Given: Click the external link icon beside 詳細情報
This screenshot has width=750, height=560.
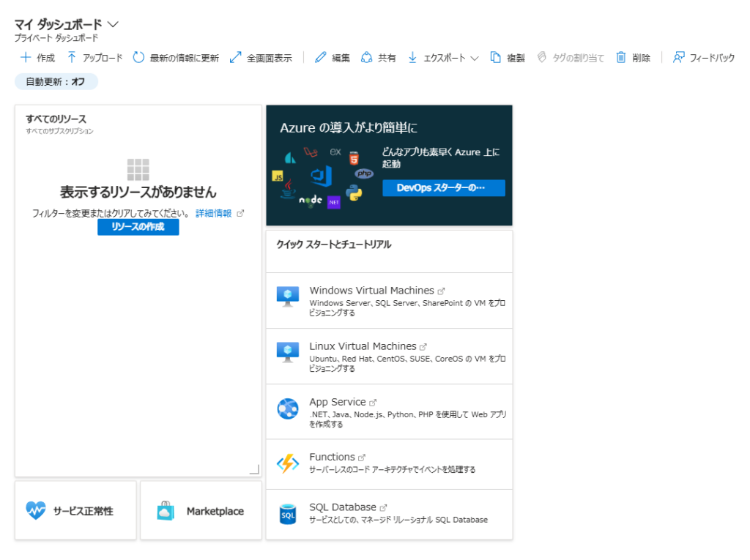Looking at the screenshot, I should pos(240,213).
